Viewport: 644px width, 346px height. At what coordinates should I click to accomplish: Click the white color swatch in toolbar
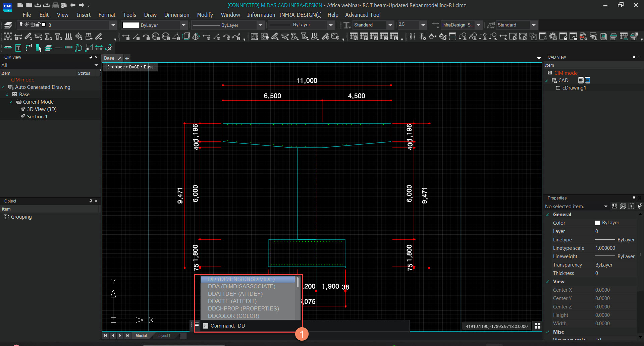tap(130, 25)
